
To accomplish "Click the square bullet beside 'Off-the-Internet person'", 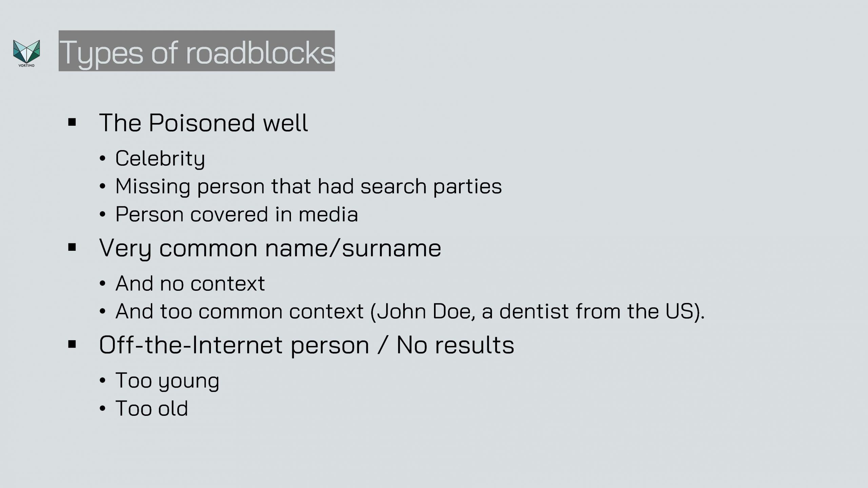I will (72, 345).
